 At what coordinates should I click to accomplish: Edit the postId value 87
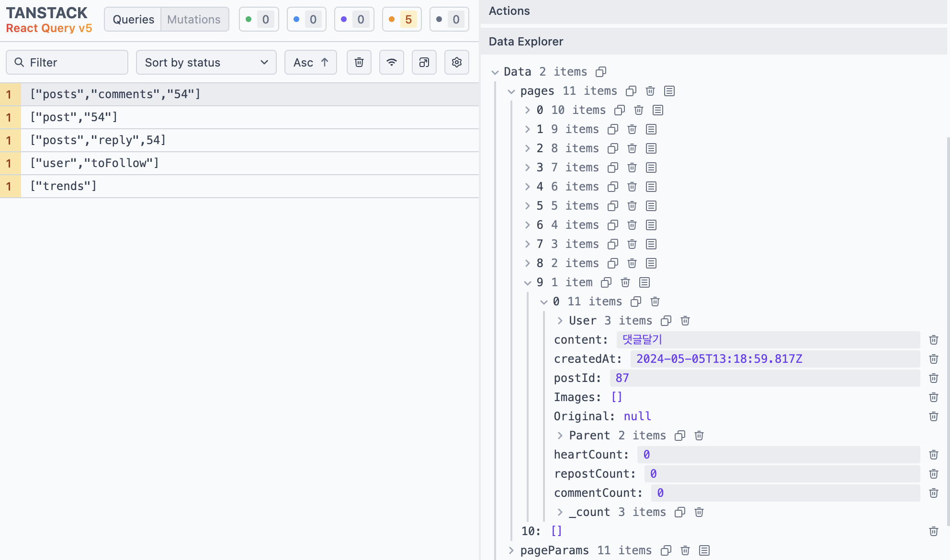(765, 378)
